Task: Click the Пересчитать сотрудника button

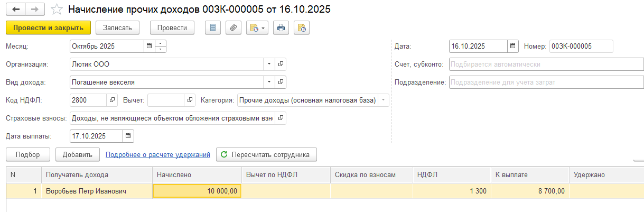Action: [x=266, y=154]
